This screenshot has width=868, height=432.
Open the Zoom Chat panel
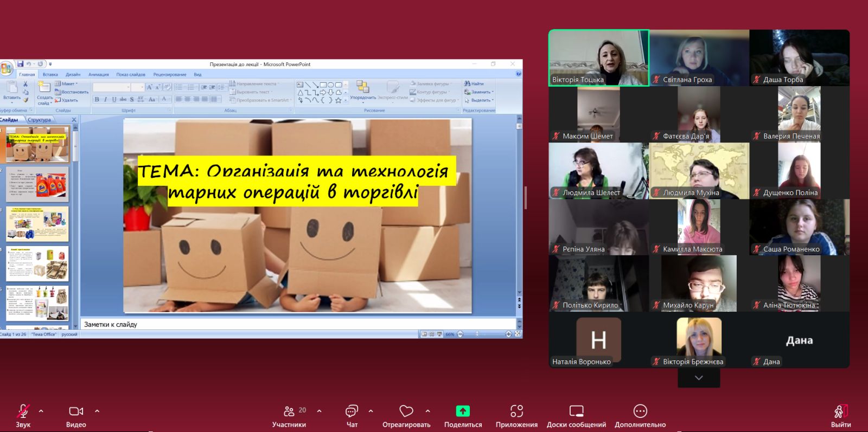coord(352,411)
